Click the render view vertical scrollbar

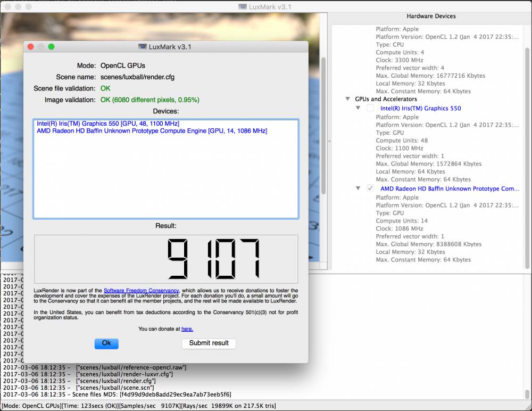point(323,126)
